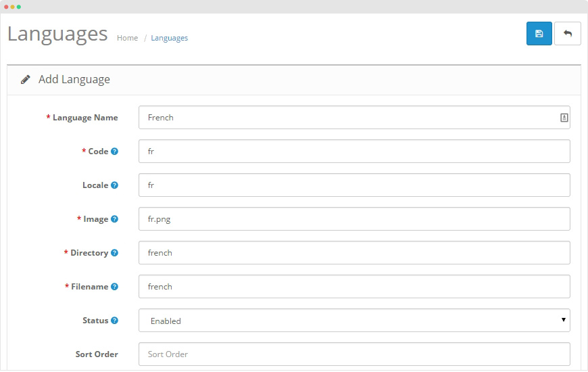
Task: Click into the Locale text field
Action: 354,185
